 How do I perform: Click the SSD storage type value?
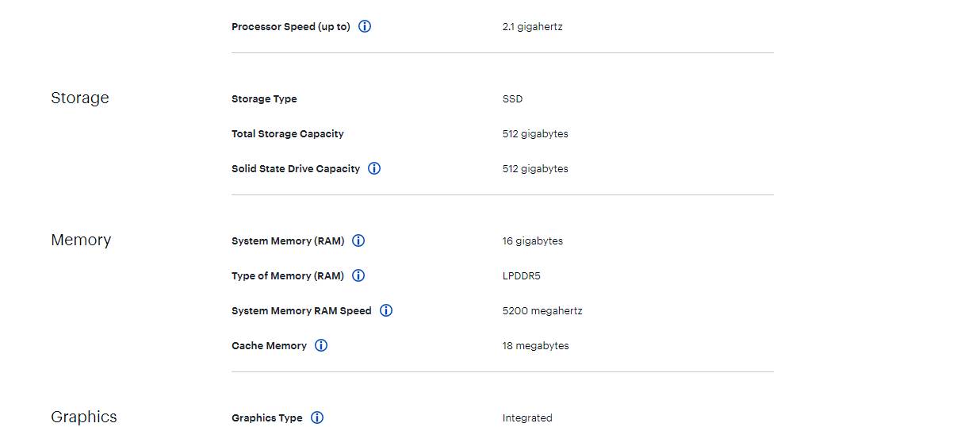[x=512, y=99]
